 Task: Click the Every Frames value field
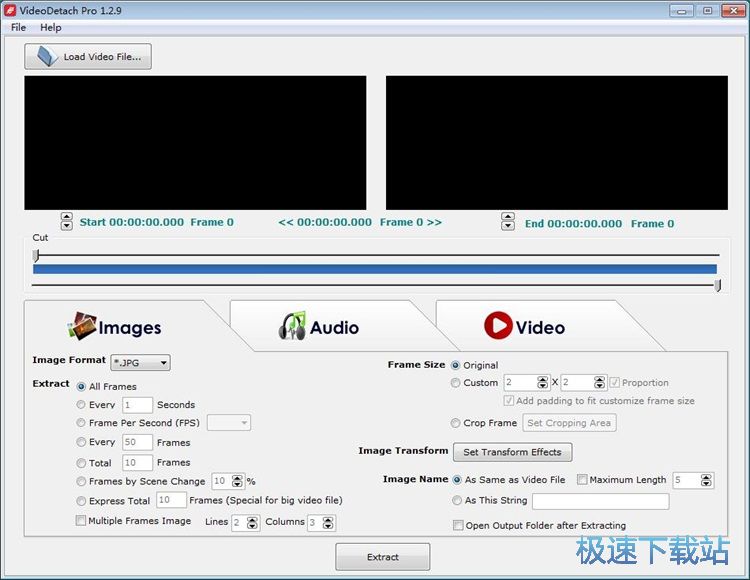pyautogui.click(x=137, y=442)
